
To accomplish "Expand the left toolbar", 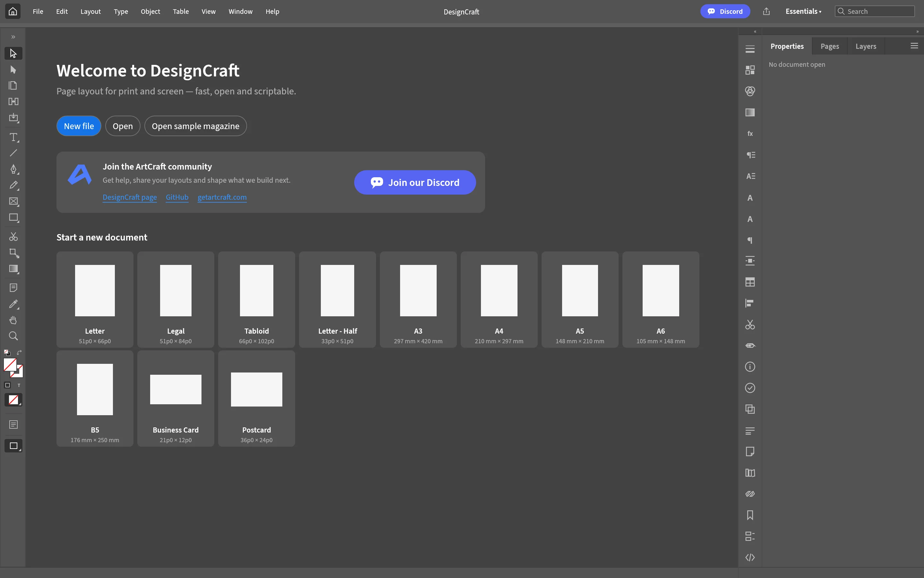I will point(13,37).
